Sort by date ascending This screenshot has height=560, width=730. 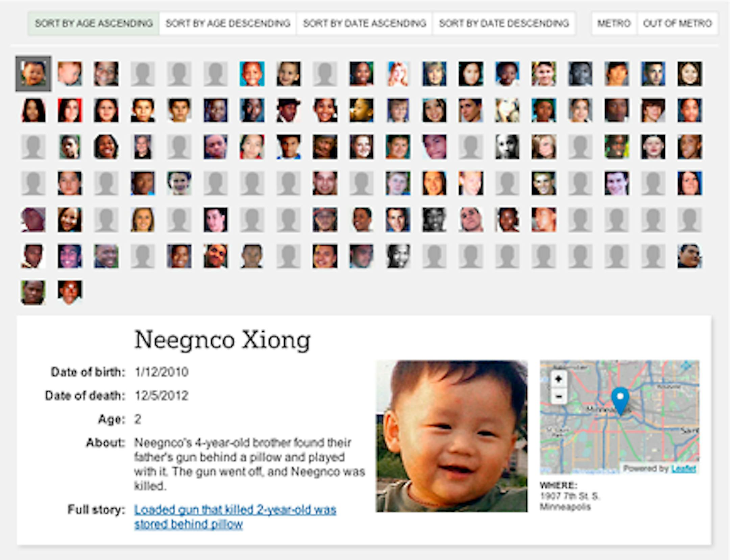[x=364, y=23]
